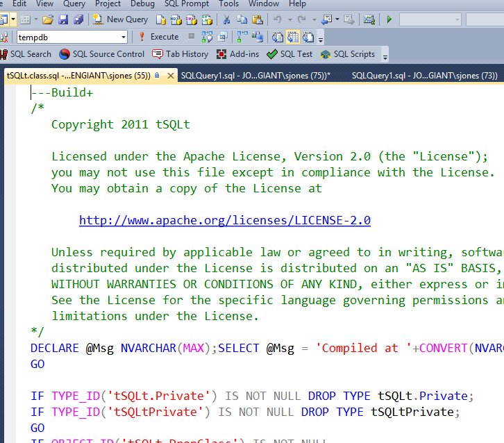Image resolution: width=504 pixels, height=443 pixels.
Task: Click the '---Build+' line in the editor
Action: [62, 92]
